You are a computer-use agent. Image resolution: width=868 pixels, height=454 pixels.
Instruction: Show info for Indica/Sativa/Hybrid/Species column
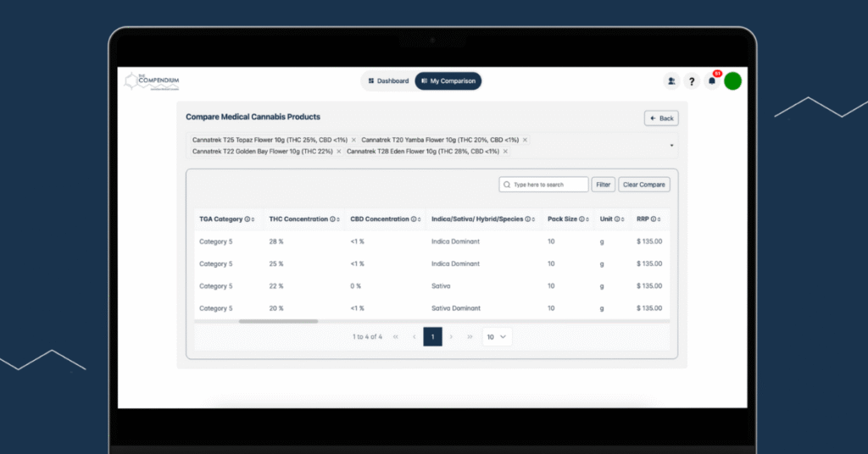tap(527, 219)
